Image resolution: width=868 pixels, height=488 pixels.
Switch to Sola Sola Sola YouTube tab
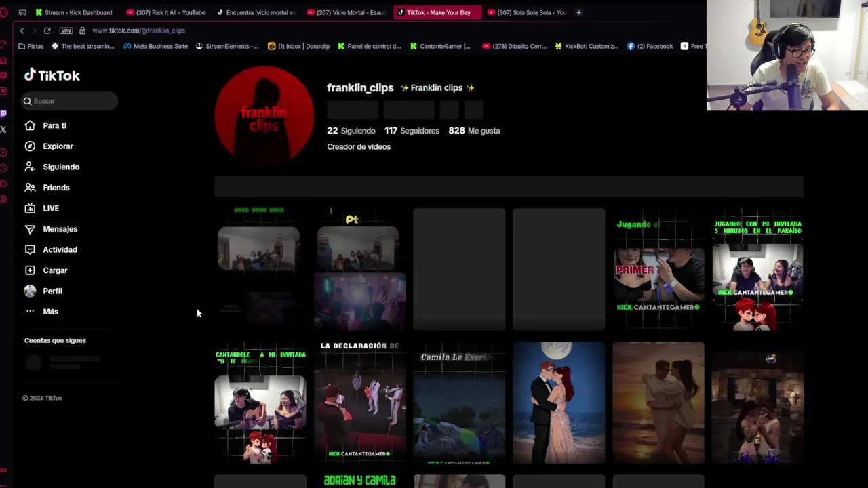click(x=528, y=12)
